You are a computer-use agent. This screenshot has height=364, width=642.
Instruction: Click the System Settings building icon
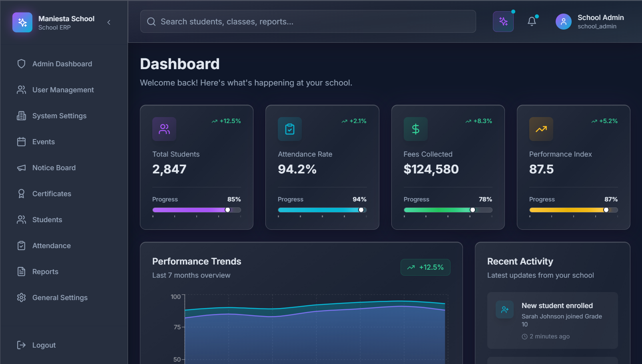click(22, 116)
